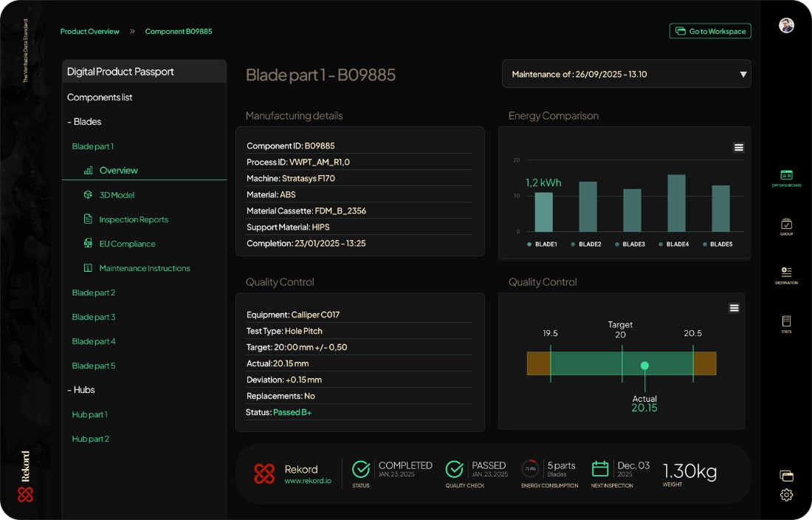Go to Product Overview breadcrumb
The width and height of the screenshot is (812, 520).
(x=89, y=31)
